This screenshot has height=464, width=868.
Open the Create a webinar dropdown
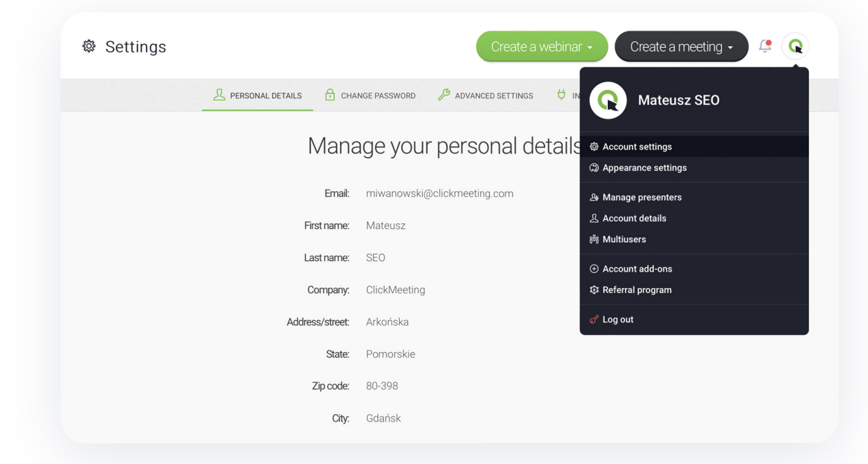point(542,46)
